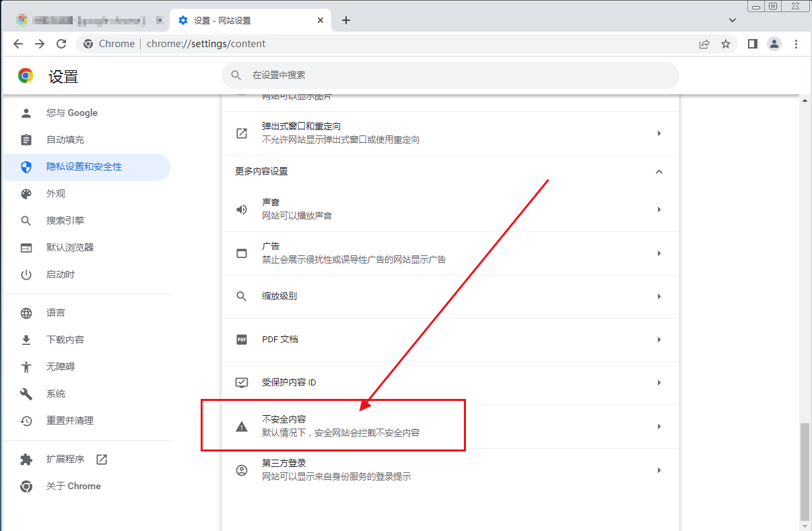Image resolution: width=812 pixels, height=531 pixels.
Task: Reload the page with the refresh icon
Action: click(x=61, y=44)
